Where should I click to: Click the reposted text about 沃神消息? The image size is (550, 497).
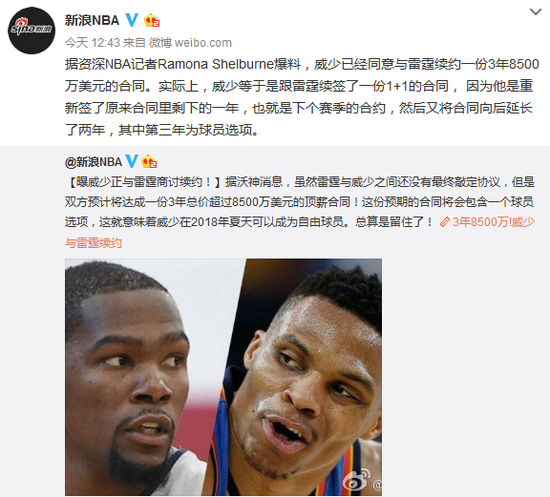point(300,202)
